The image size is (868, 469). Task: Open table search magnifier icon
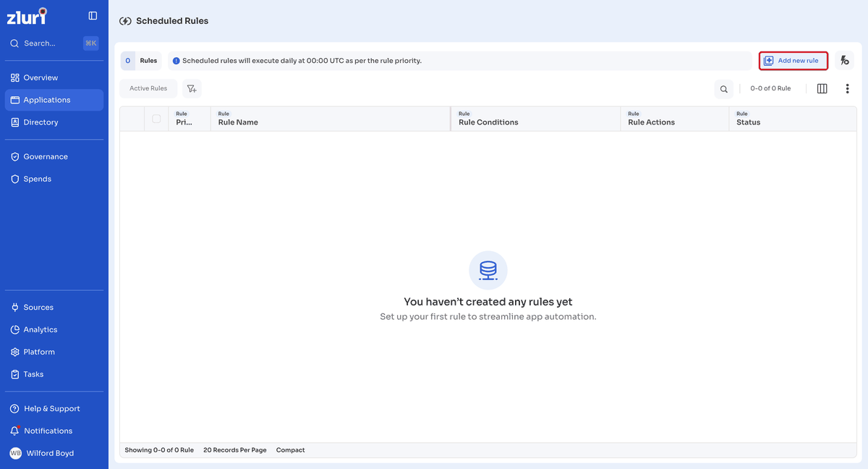(x=723, y=89)
